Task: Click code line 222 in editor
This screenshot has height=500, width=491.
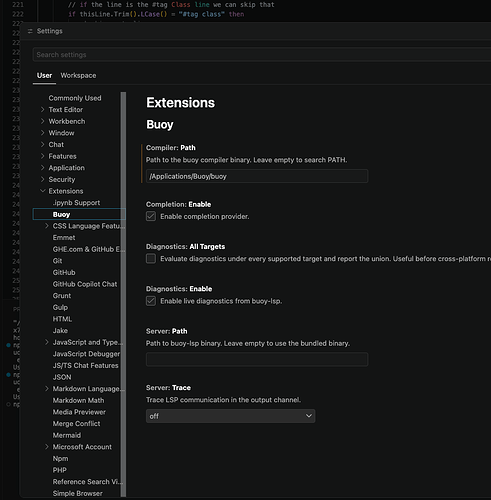Action: pos(156,14)
